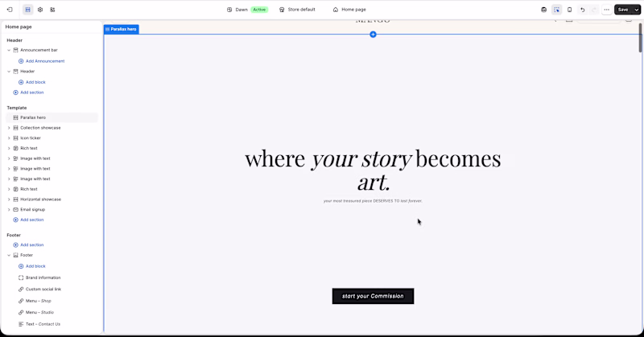Viewport: 644px width, 337px height.
Task: Open the Sections panel icon
Action: pyautogui.click(x=27, y=10)
